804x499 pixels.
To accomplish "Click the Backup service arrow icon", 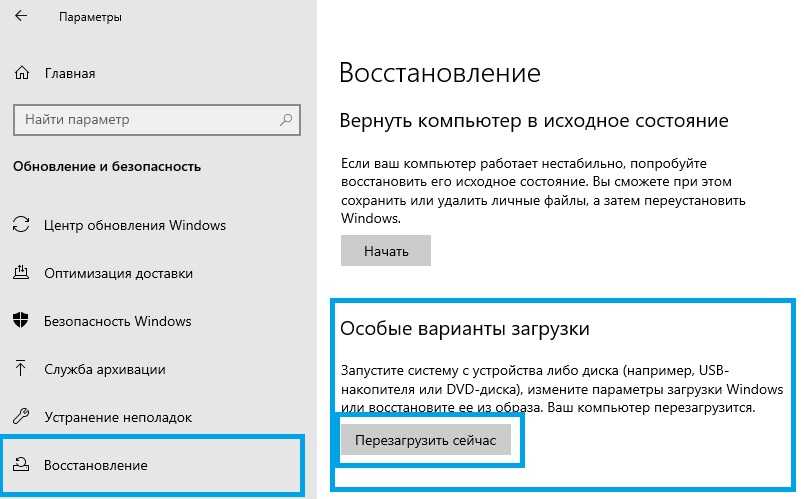I will [21, 368].
